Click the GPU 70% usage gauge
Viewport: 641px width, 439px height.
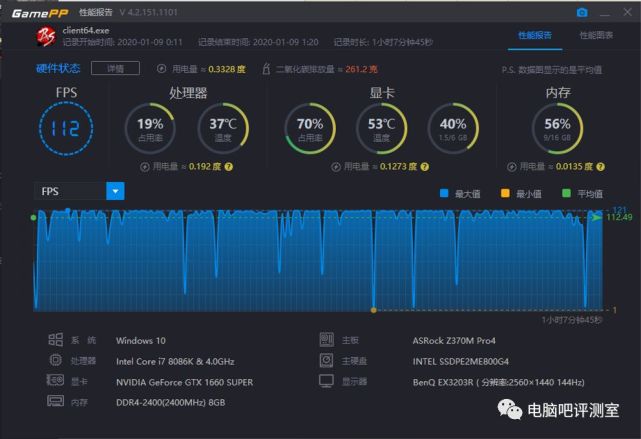tap(310, 128)
